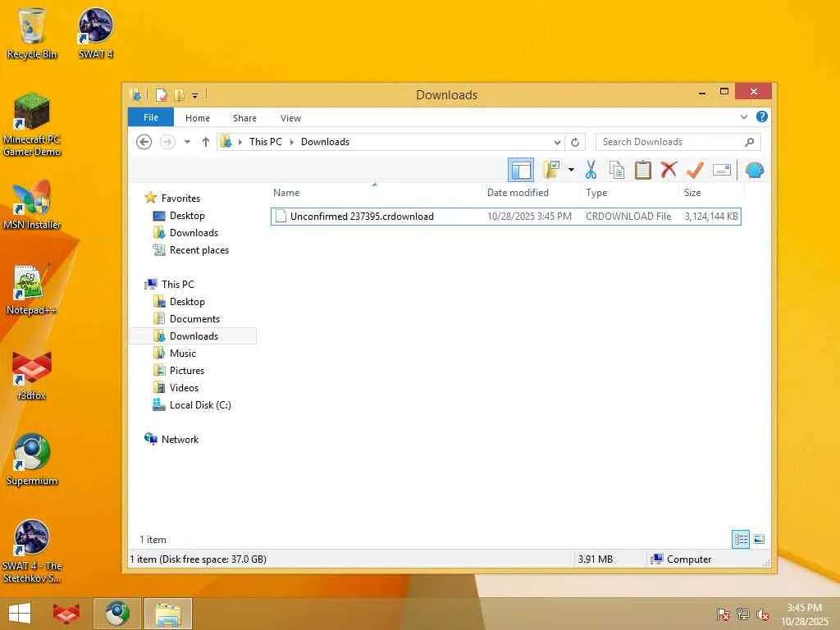This screenshot has width=840, height=630.
Task: Click the Start button on taskbar
Action: point(20,614)
